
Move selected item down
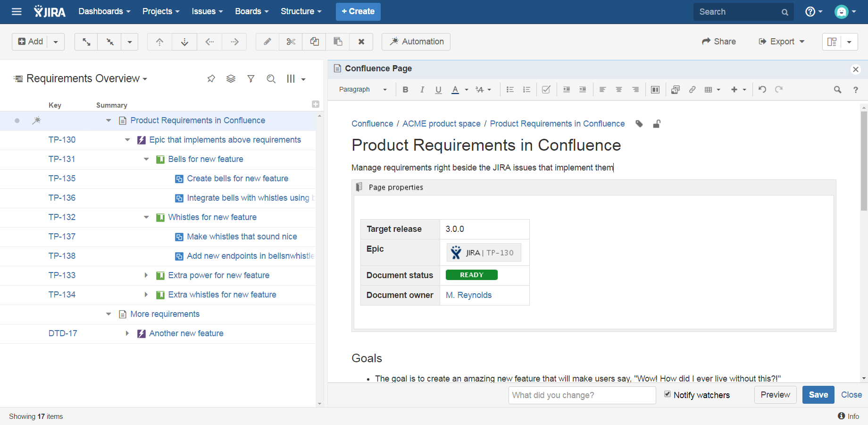click(184, 42)
